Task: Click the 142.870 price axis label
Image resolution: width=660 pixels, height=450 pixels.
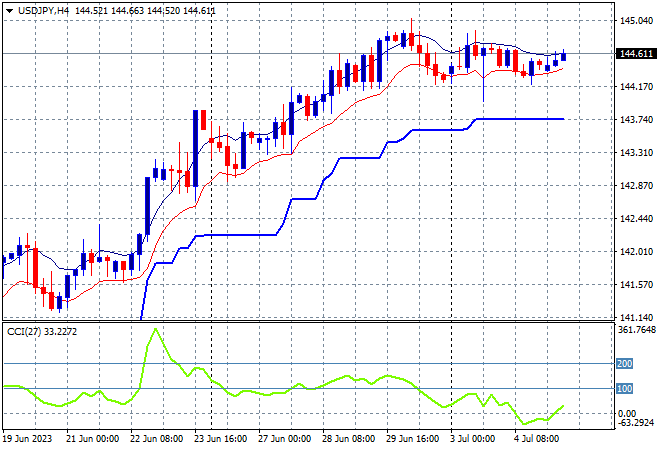Action: (636, 186)
